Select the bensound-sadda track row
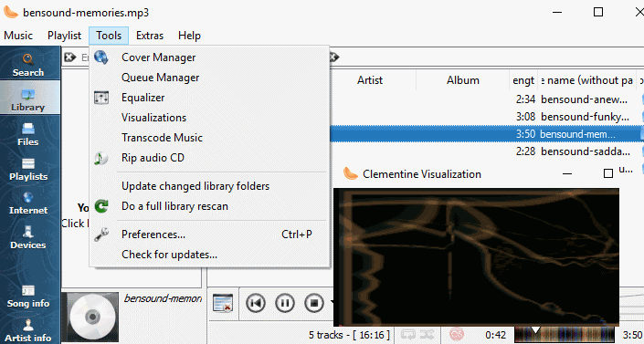Screen dimensions: 644x344 [x=487, y=151]
